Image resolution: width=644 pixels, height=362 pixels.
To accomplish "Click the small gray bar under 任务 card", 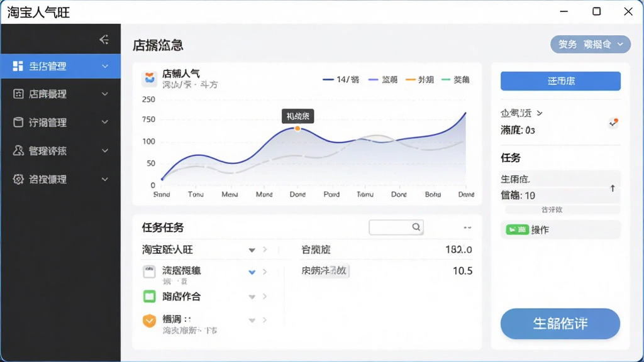I will pos(562,210).
